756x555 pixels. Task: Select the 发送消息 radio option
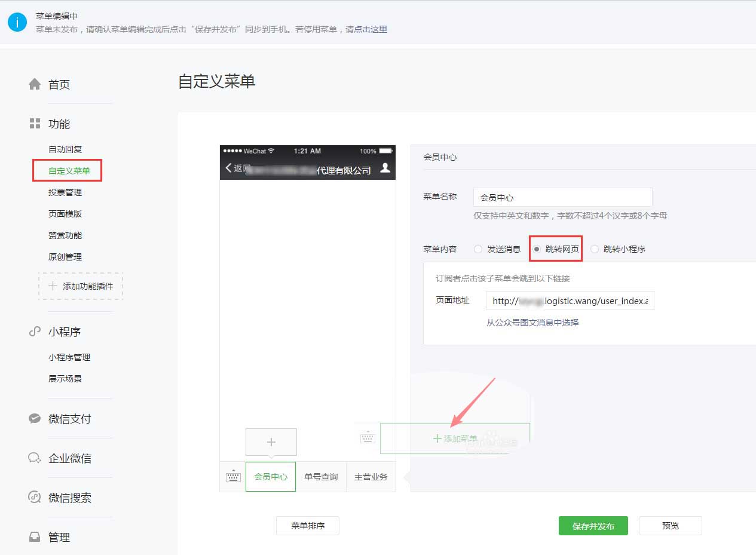[x=478, y=249]
